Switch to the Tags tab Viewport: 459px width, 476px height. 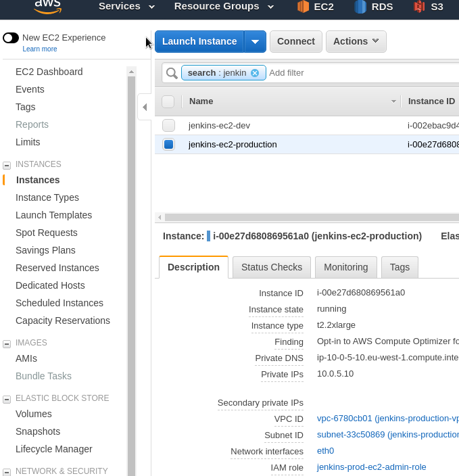(x=400, y=267)
